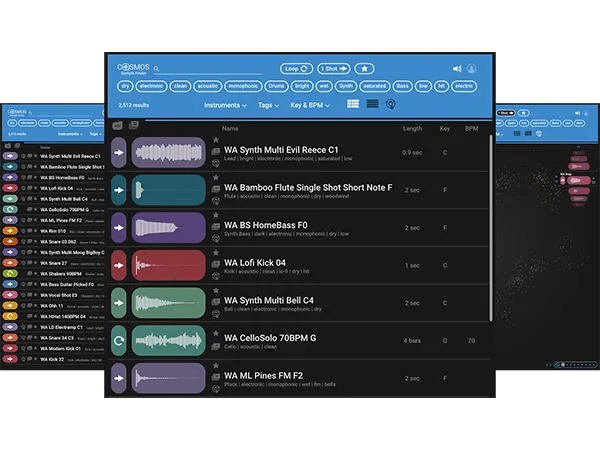Sort by the Name column header
600x450 pixels.
tap(230, 129)
